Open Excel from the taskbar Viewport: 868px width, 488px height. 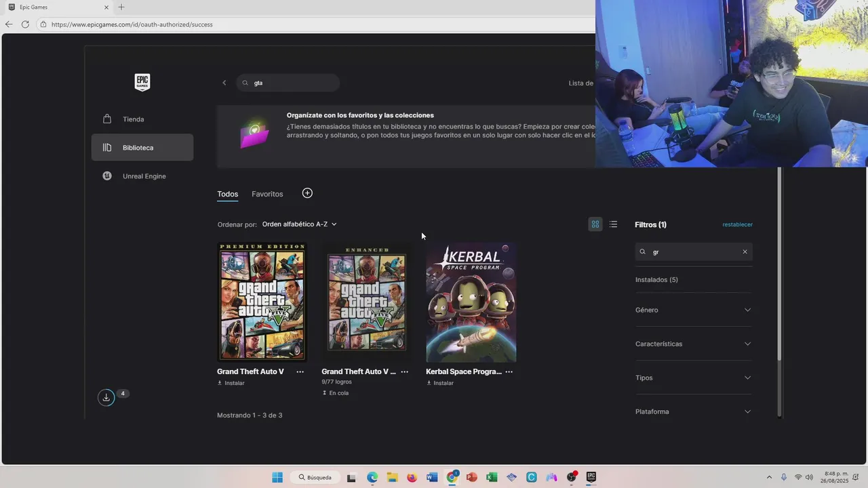[x=492, y=477]
